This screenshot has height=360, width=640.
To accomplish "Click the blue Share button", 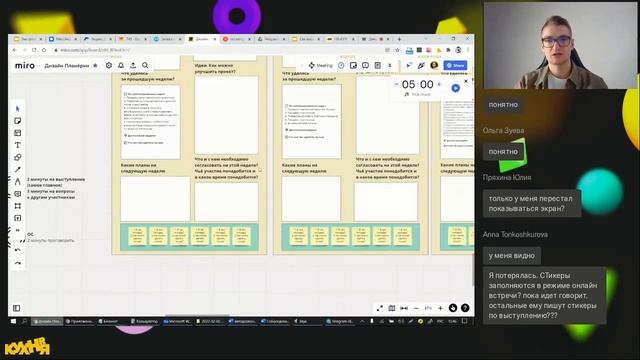I will click(x=456, y=65).
